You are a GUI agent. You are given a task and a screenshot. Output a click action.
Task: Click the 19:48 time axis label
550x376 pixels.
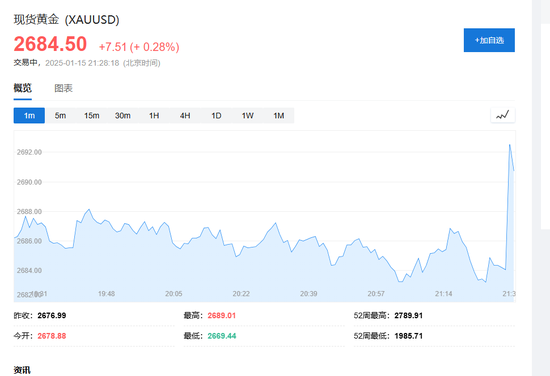pos(106,294)
